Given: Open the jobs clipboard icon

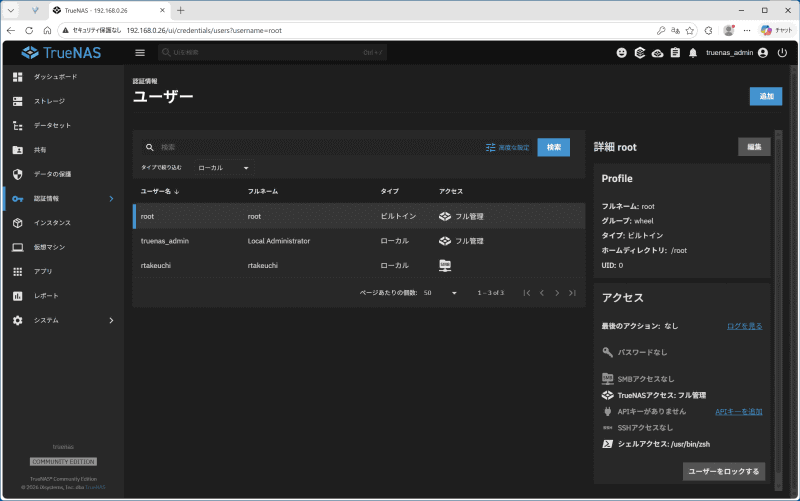Looking at the screenshot, I should (x=675, y=53).
